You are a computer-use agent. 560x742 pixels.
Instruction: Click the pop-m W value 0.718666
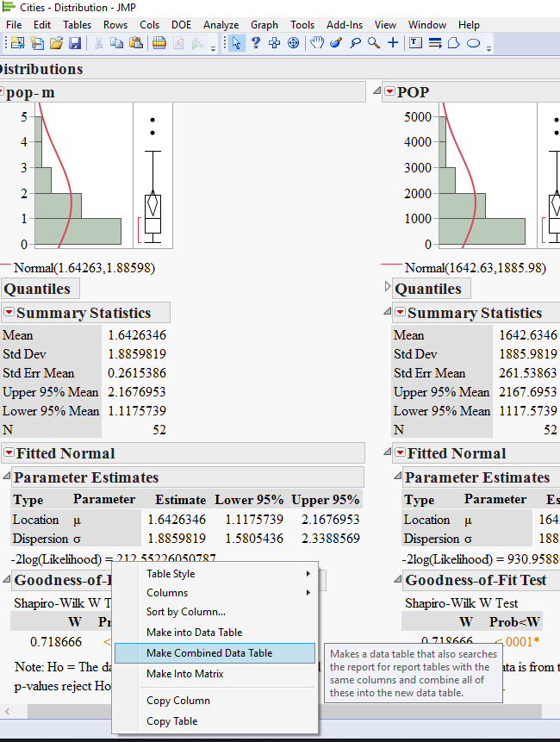[x=56, y=642]
